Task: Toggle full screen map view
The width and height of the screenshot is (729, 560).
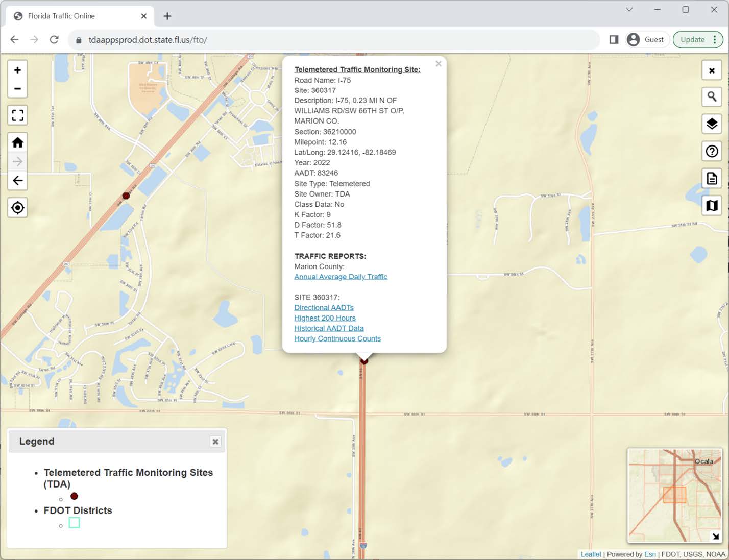Action: [17, 115]
